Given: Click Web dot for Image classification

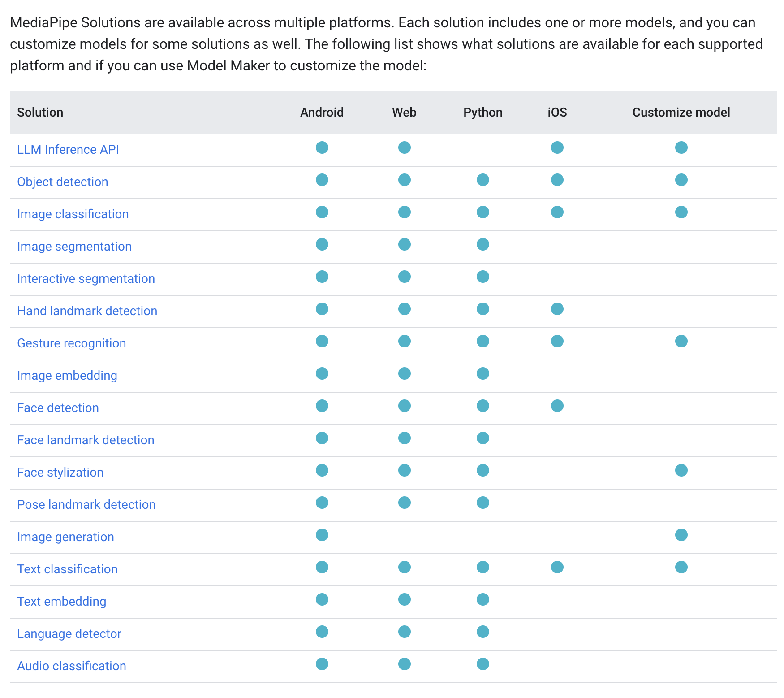Looking at the screenshot, I should [x=405, y=212].
